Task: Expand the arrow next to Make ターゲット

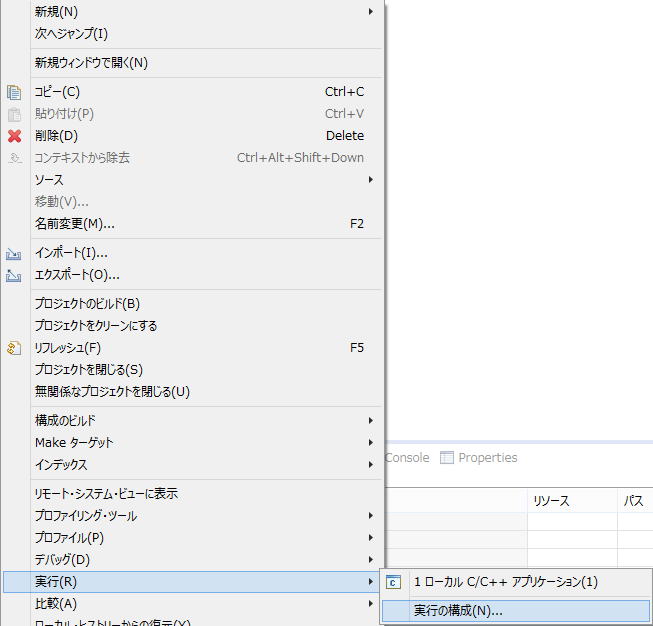Action: point(371,443)
